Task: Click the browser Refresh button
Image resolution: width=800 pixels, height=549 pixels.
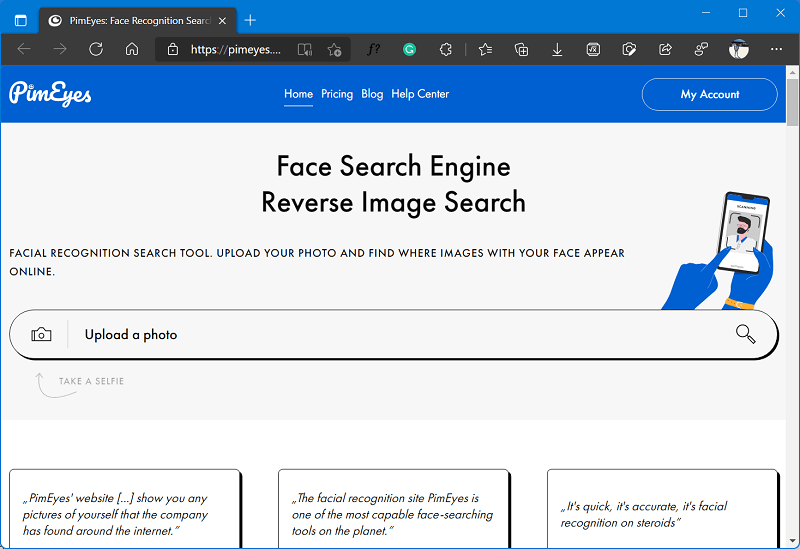Action: coord(96,49)
